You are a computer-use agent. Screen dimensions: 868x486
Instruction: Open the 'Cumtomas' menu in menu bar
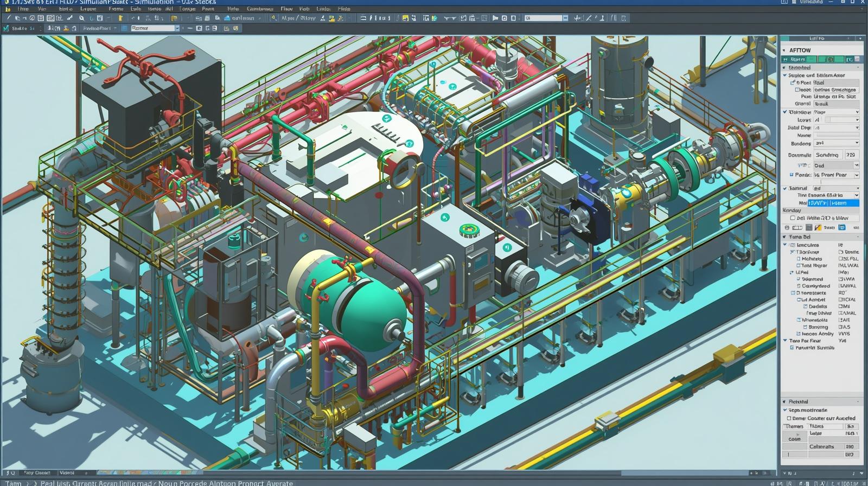click(x=260, y=9)
